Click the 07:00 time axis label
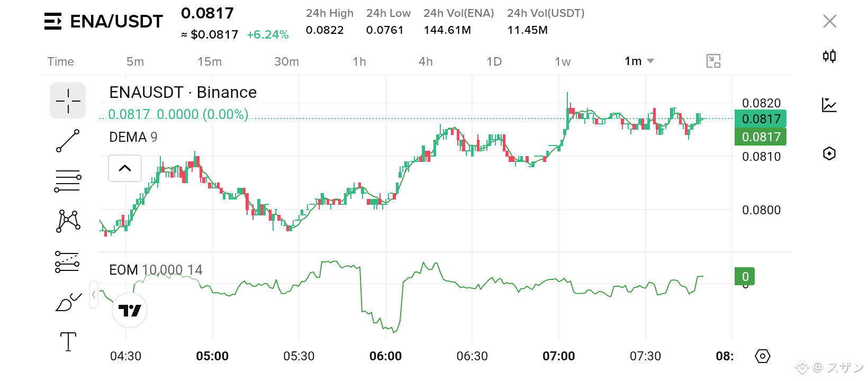Image resolution: width=868 pixels, height=381 pixels. [x=558, y=356]
